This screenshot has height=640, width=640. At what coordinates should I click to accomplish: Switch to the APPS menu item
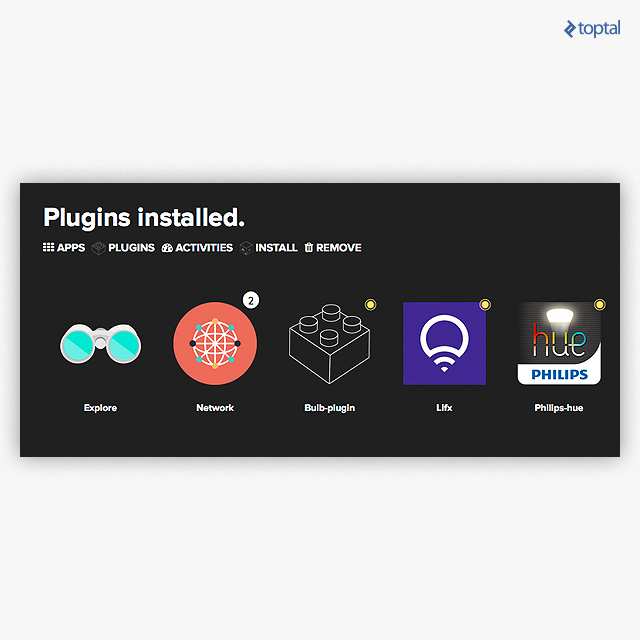[71, 248]
